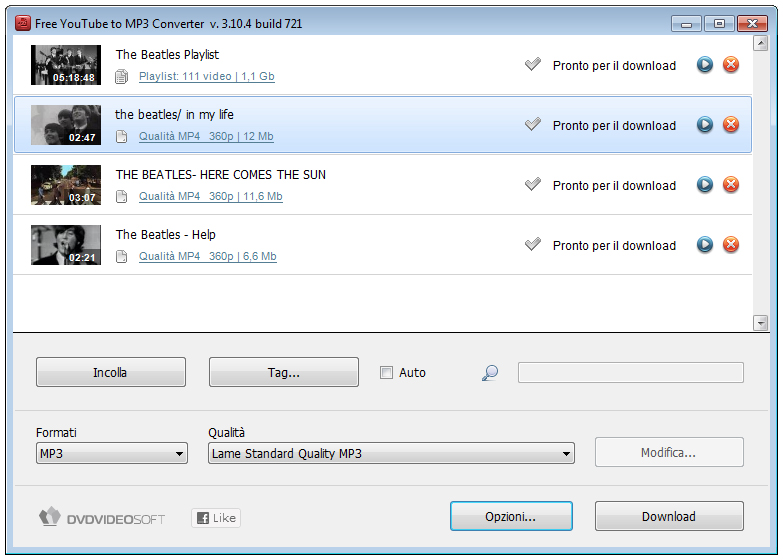Delete 'the beatles/ in my life' entry
The height and width of the screenshot is (560, 783).
[731, 125]
